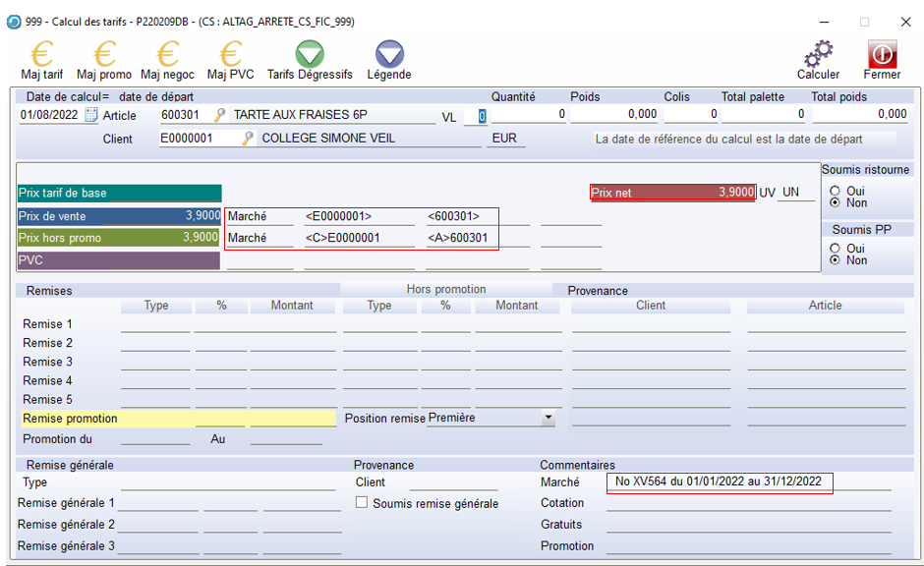Show the Légende with blue triangle icon

point(389,55)
